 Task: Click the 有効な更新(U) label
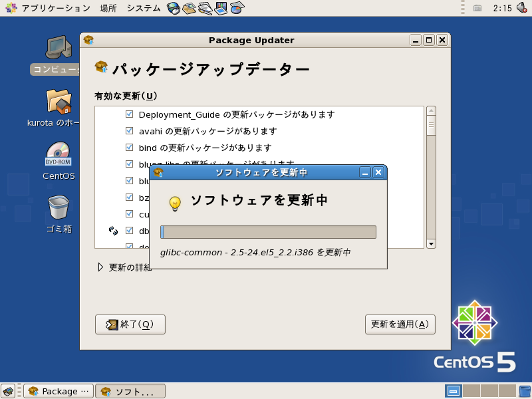pos(126,96)
